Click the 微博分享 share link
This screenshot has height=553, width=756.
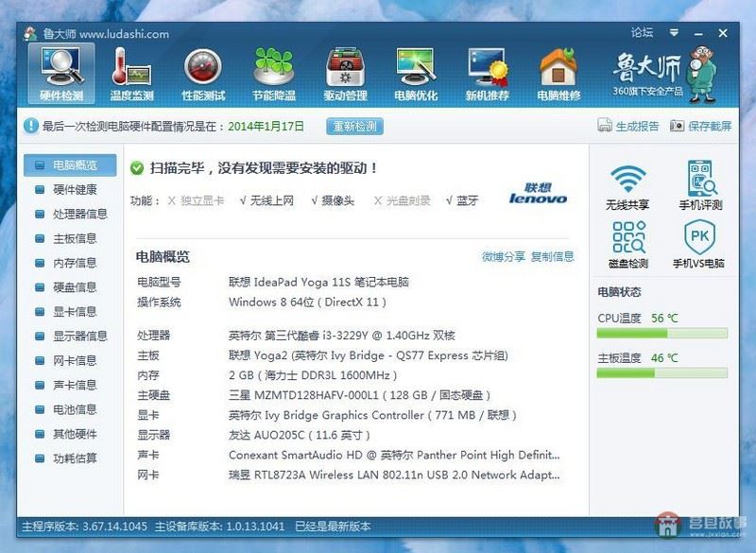504,256
